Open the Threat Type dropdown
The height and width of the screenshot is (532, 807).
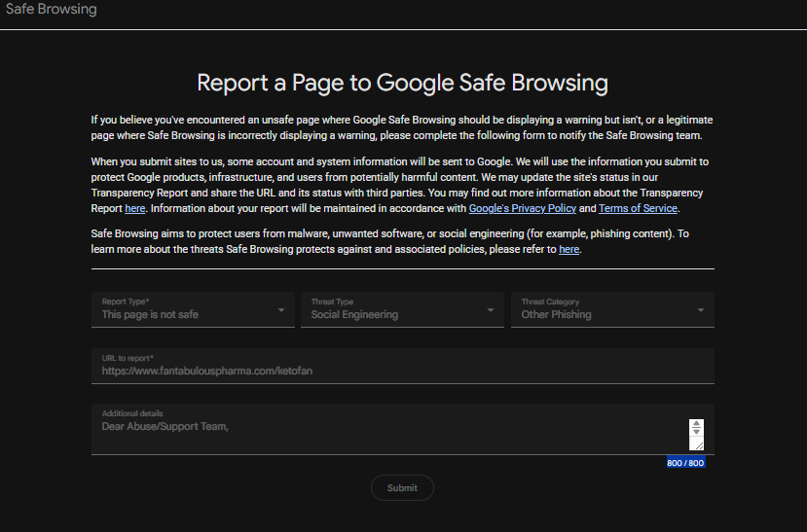(402, 309)
